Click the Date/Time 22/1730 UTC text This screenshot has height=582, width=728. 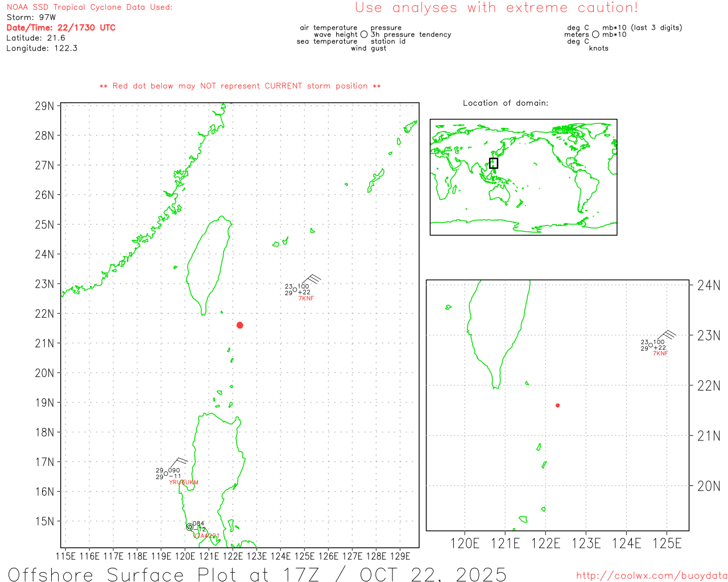coord(61,28)
